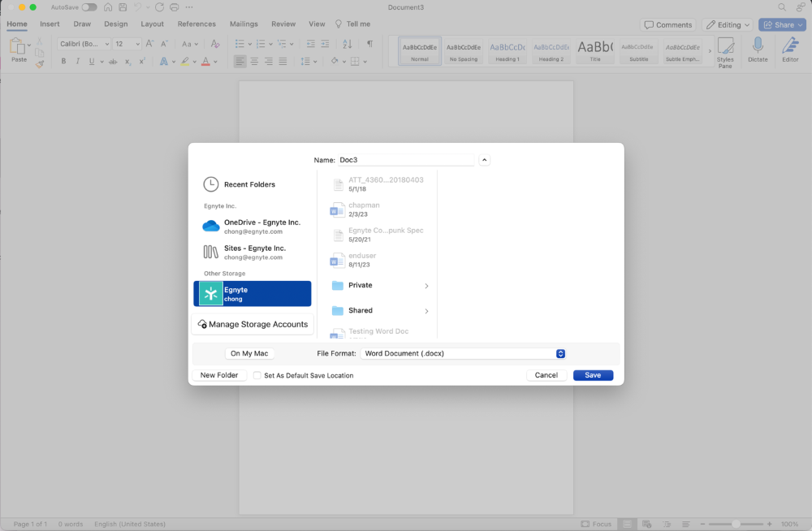Click the Sort icon in ribbon
812x531 pixels.
click(347, 44)
